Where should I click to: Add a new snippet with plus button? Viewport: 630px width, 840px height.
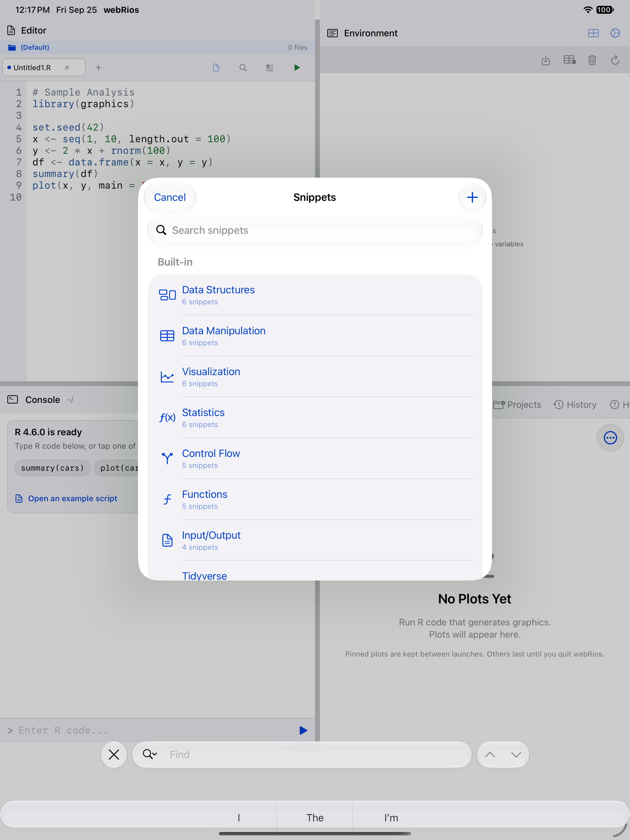(472, 197)
